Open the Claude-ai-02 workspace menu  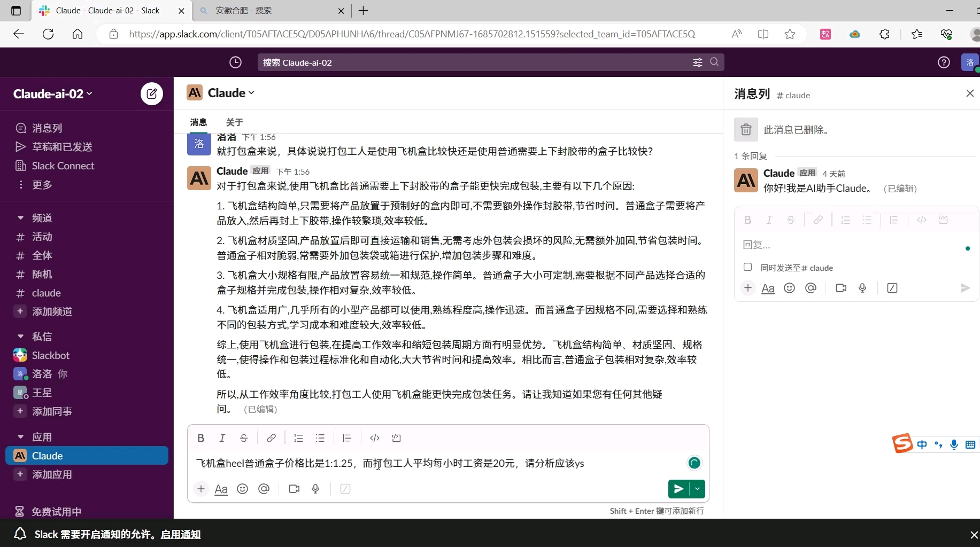[53, 94]
